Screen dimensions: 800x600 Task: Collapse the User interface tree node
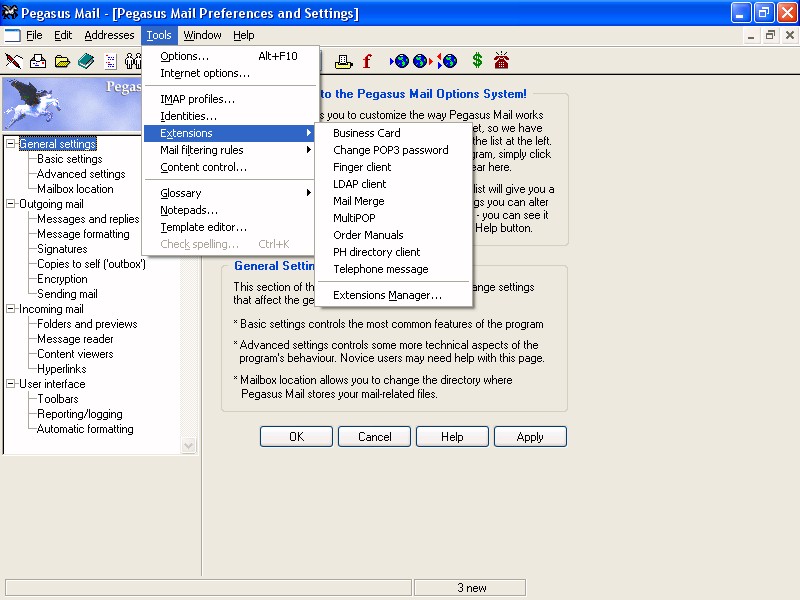coord(10,384)
